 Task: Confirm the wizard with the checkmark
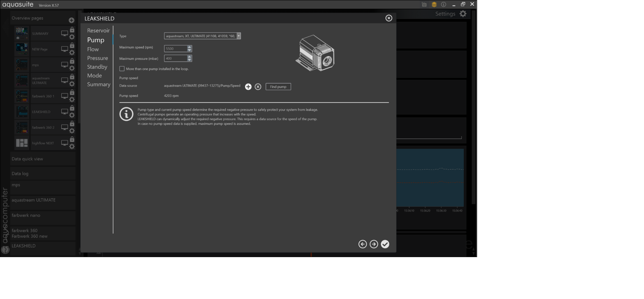coord(385,244)
